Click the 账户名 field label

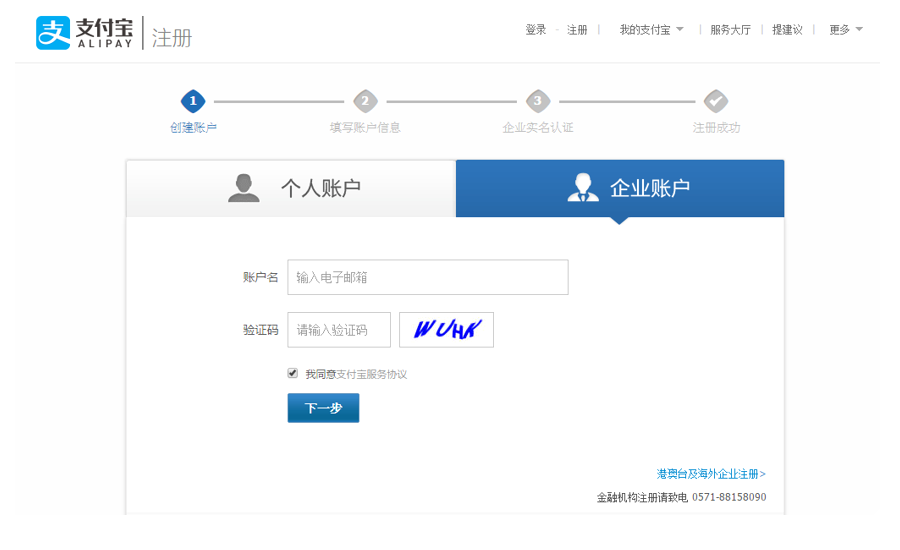tap(260, 277)
